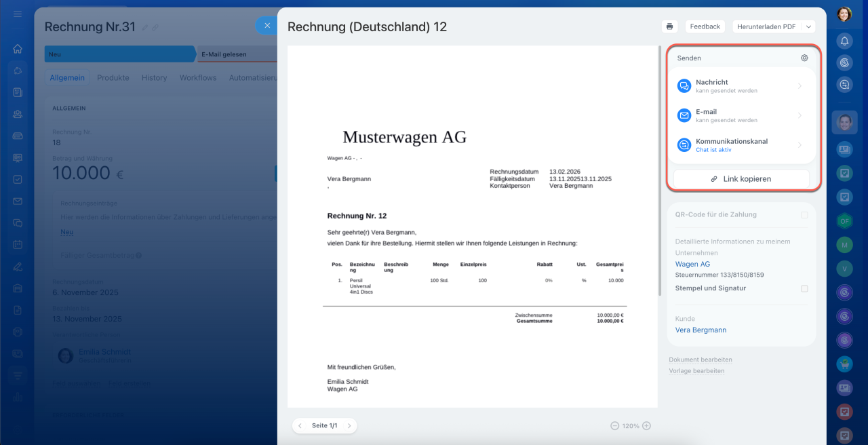Click the zoom in plus icon
Image resolution: width=868 pixels, height=445 pixels.
tap(646, 426)
